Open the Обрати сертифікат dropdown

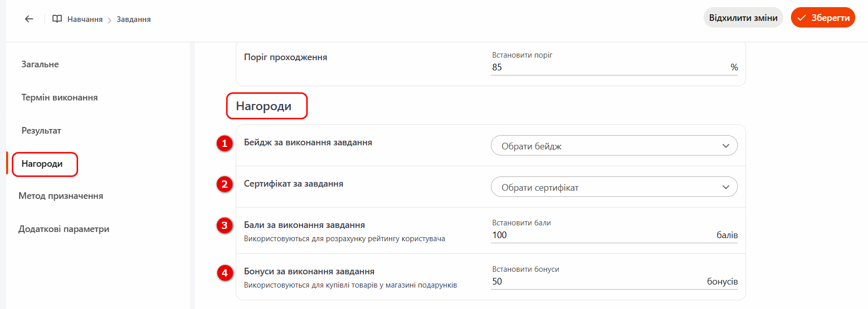coord(614,187)
